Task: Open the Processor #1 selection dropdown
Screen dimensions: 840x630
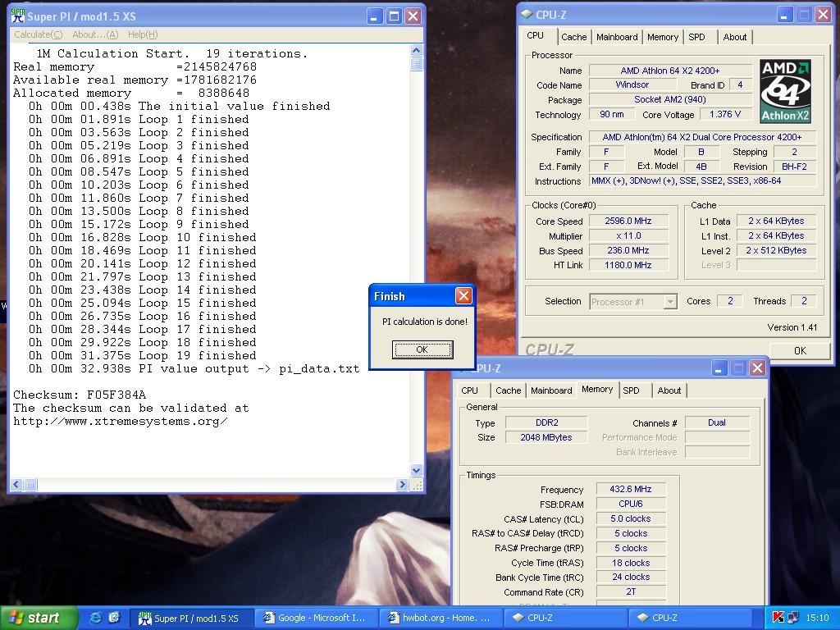Action: [633, 302]
